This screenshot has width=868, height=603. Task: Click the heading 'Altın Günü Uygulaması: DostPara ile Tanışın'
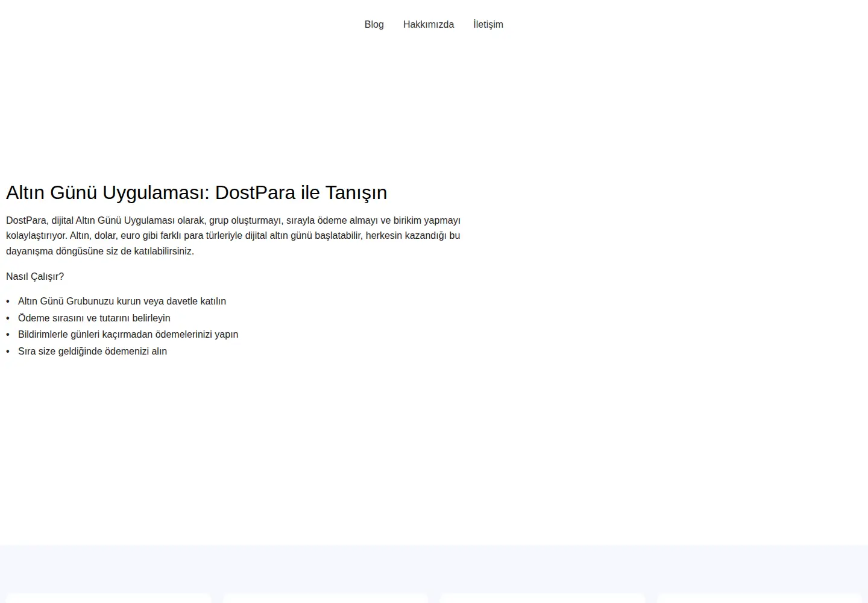197,192
